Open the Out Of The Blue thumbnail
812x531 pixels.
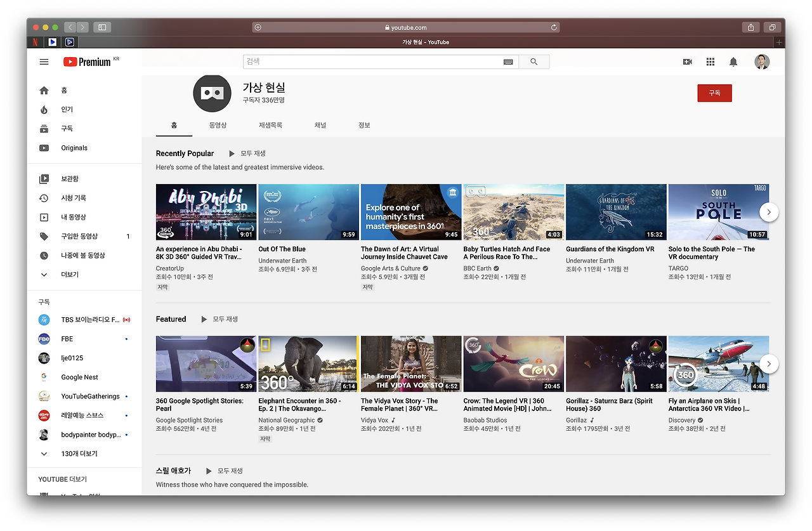(x=309, y=212)
